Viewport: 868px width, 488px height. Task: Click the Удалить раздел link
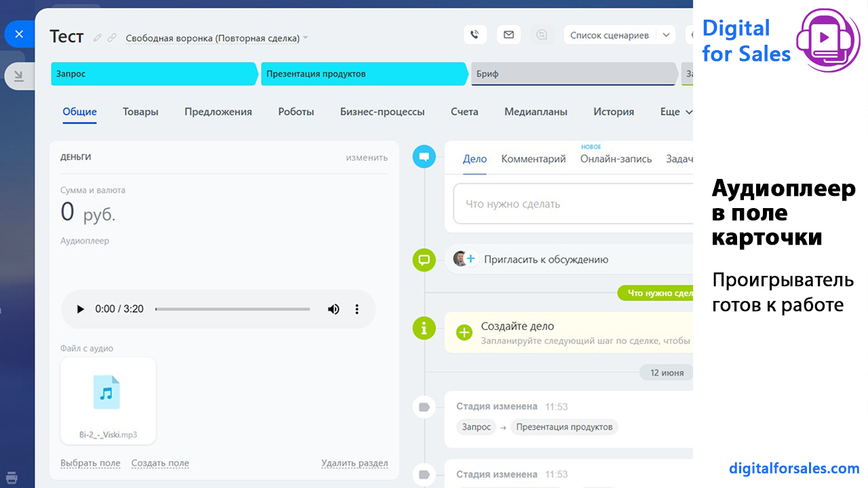pyautogui.click(x=355, y=463)
